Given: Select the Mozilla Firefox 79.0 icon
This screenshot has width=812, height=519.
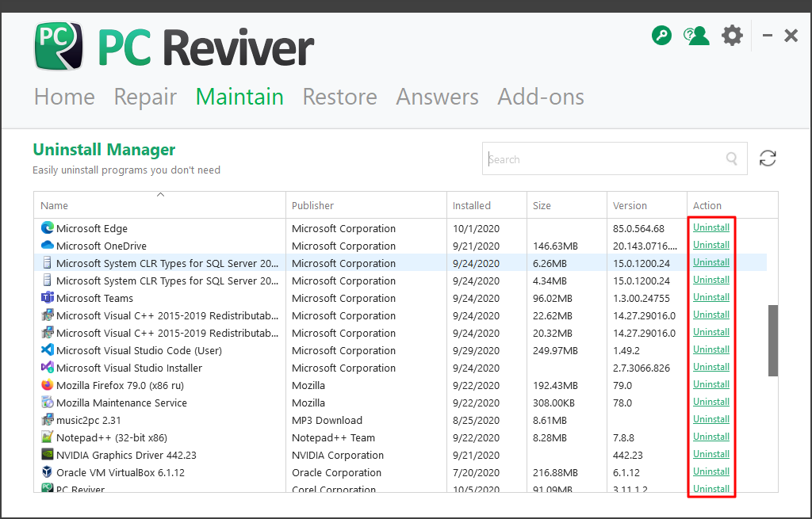Looking at the screenshot, I should coord(47,385).
